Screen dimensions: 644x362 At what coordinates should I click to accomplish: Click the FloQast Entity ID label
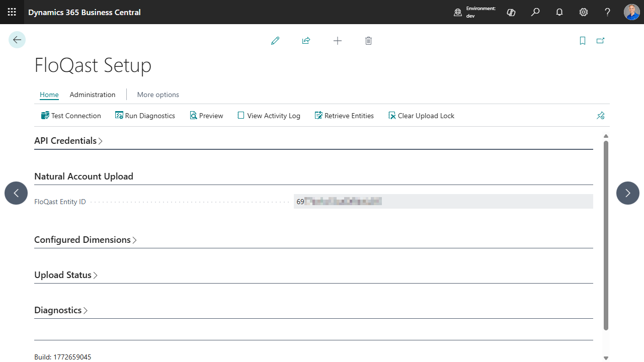point(60,202)
